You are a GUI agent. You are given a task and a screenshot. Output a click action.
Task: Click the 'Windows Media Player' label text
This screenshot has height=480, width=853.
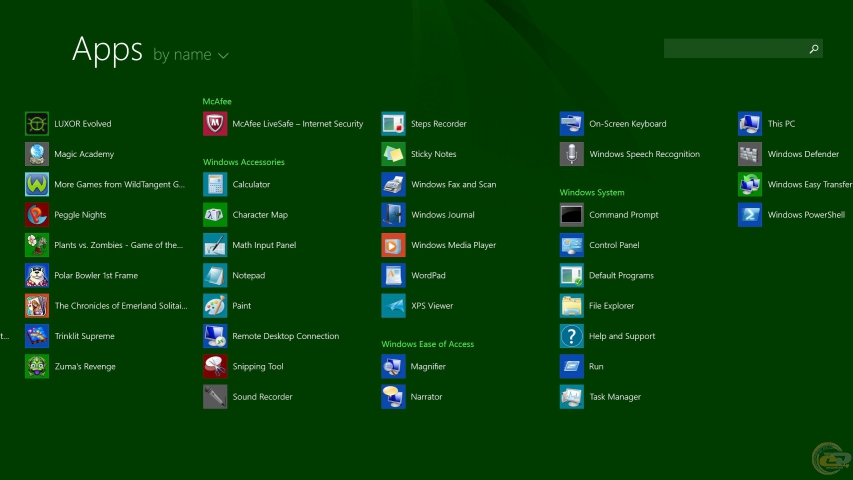[x=453, y=245]
